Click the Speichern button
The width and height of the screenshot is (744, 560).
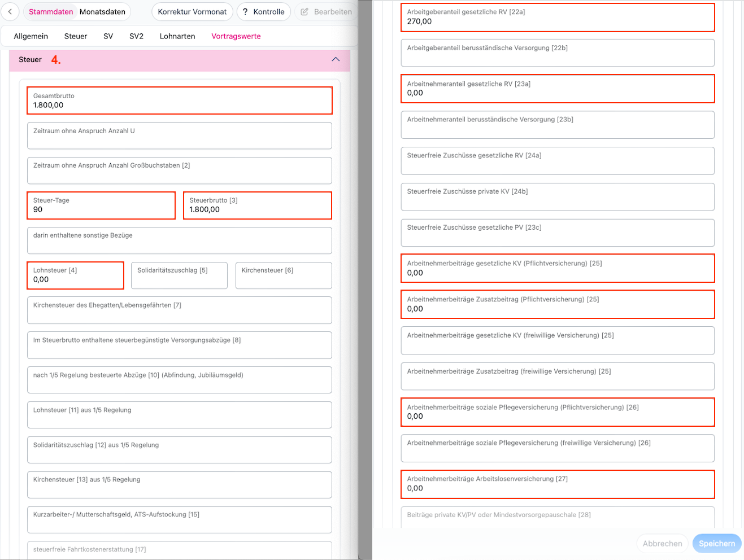(717, 544)
